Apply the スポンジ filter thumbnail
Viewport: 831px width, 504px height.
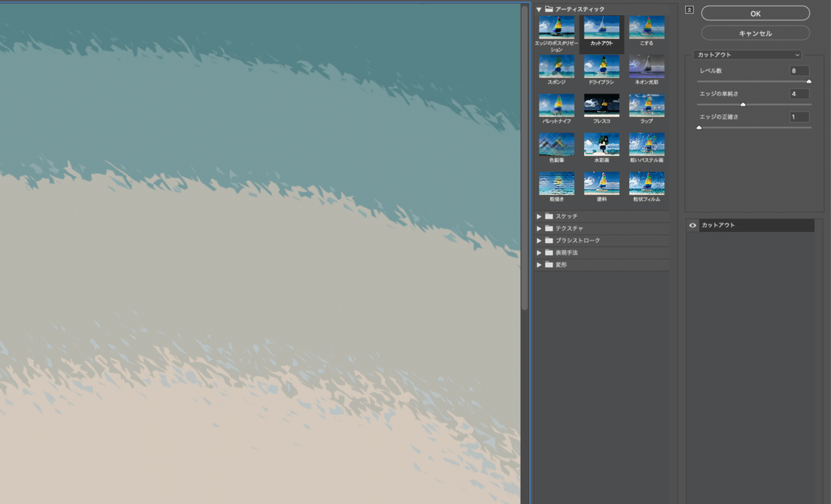point(557,66)
